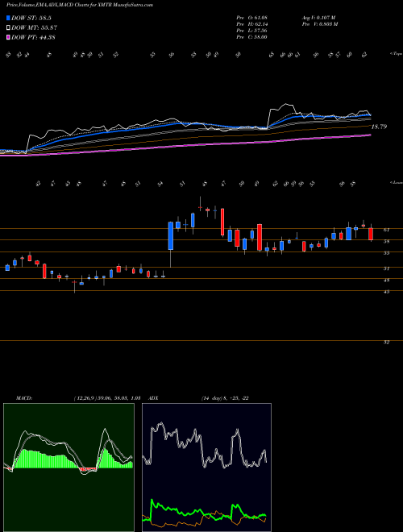The width and height of the screenshot is (403, 532).
Task: Open the dark blue ADX chart panel
Action: click(206, 468)
